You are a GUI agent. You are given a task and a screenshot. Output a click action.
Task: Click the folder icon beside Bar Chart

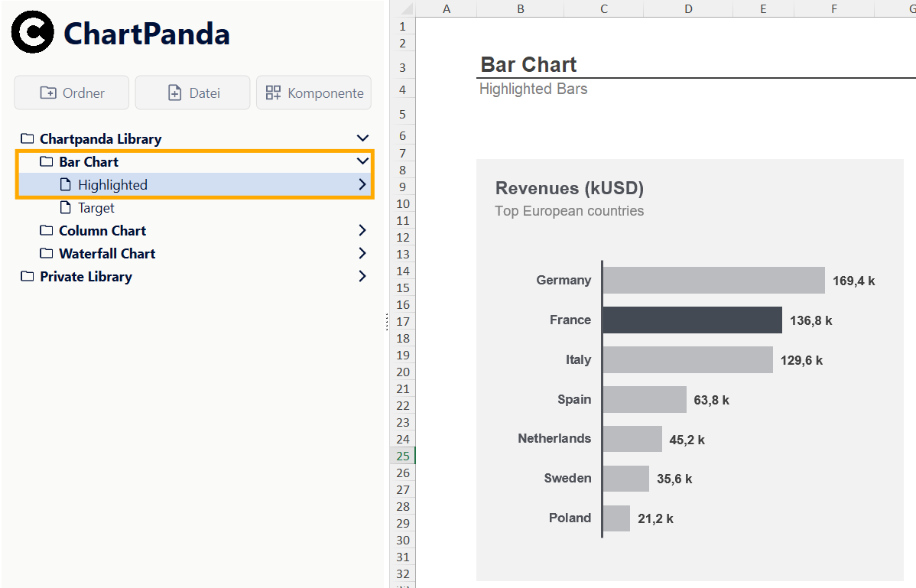pos(45,161)
